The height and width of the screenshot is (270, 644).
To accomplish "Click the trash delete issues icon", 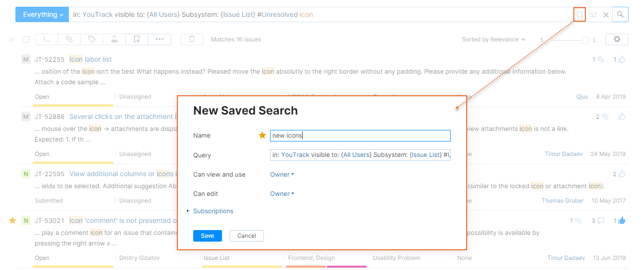I will [192, 39].
